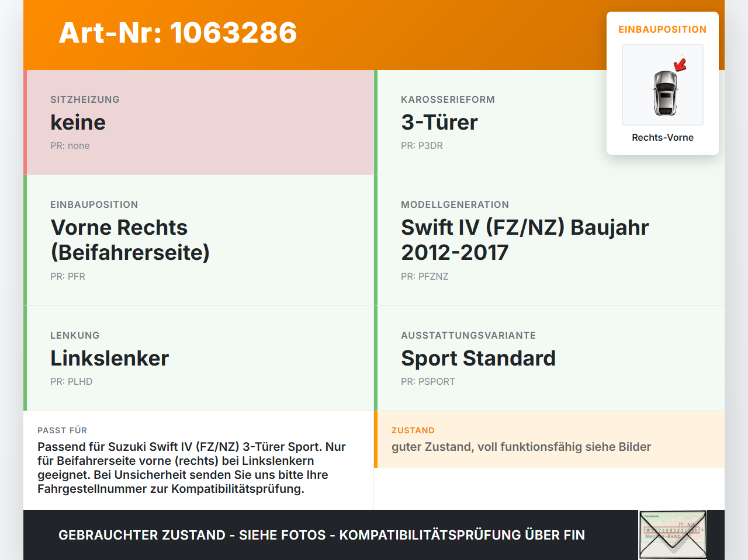Click 'guter Zustand, voll funktionsfähig siehe Bilder' text
Screen dimensions: 748x560
point(521,447)
